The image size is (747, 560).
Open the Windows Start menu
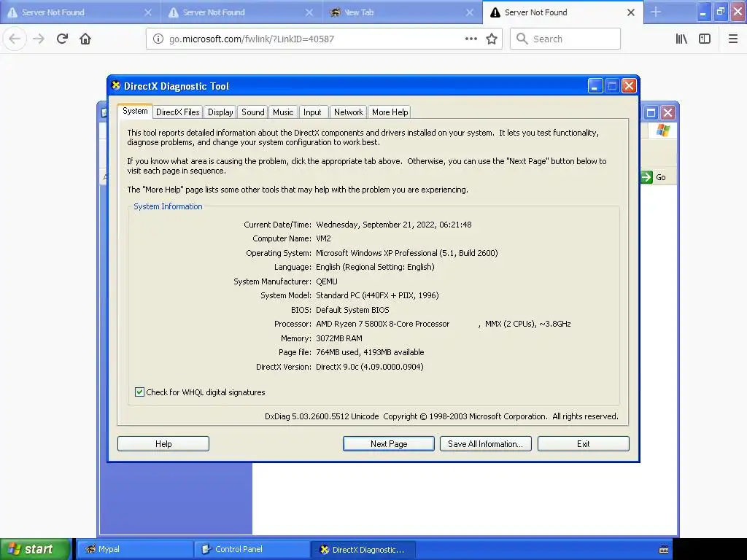36,549
